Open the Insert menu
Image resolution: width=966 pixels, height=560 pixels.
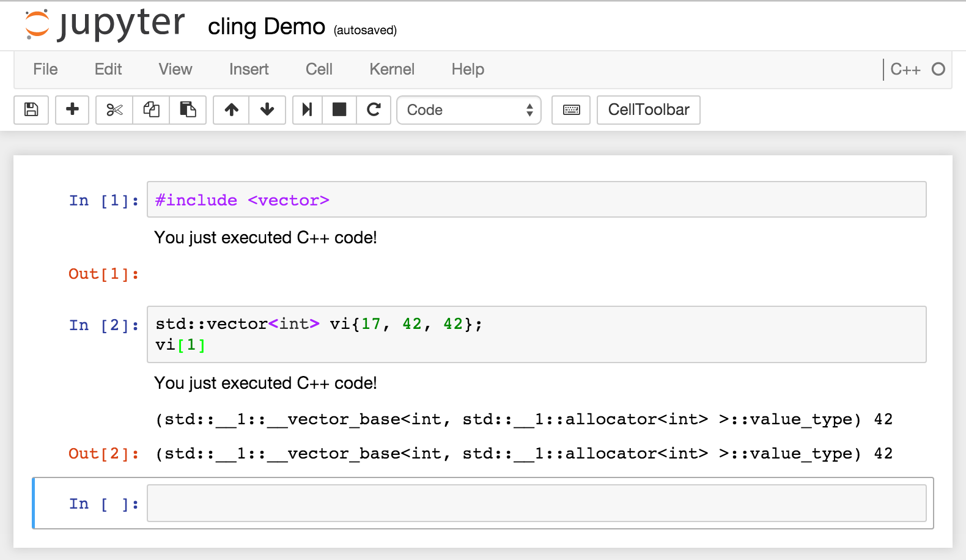point(249,70)
